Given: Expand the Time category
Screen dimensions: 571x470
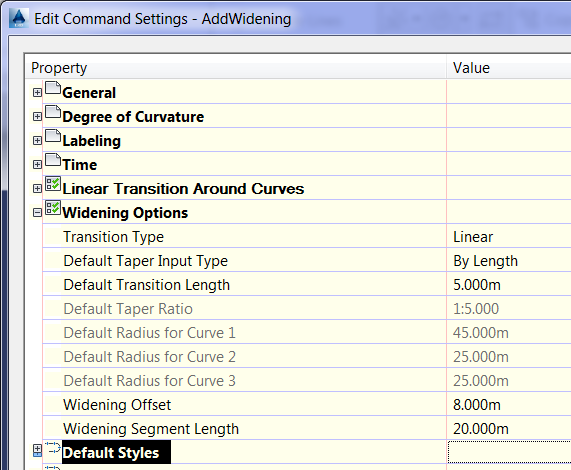Looking at the screenshot, I should (37, 165).
